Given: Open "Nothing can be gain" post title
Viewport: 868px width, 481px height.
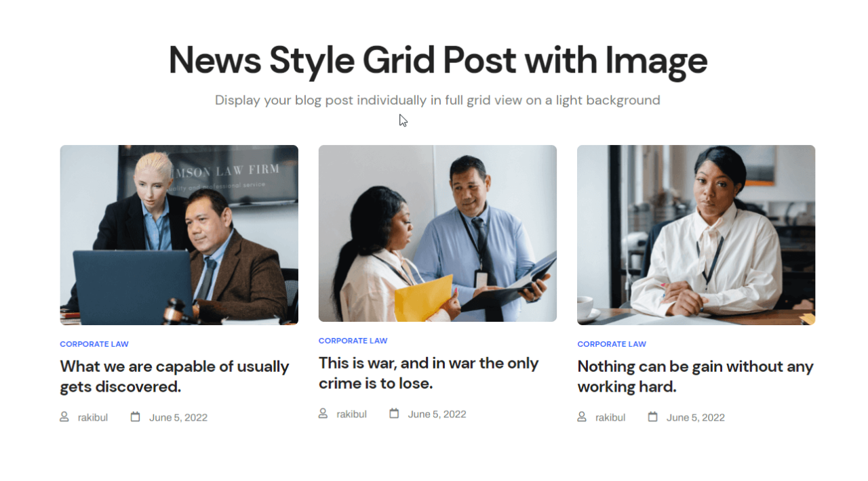Looking at the screenshot, I should (695, 377).
